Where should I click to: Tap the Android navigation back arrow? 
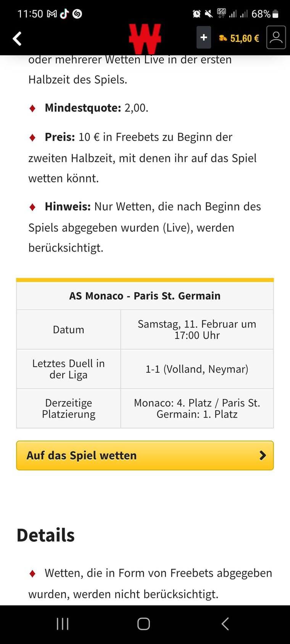[x=225, y=624]
